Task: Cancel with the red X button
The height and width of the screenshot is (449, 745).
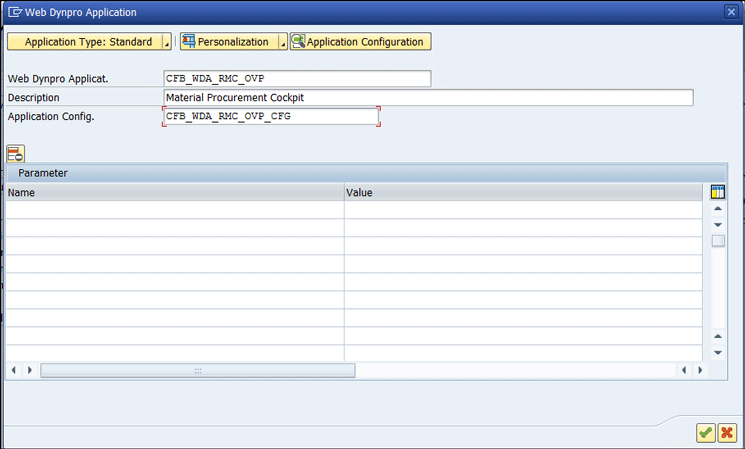Action: point(727,432)
